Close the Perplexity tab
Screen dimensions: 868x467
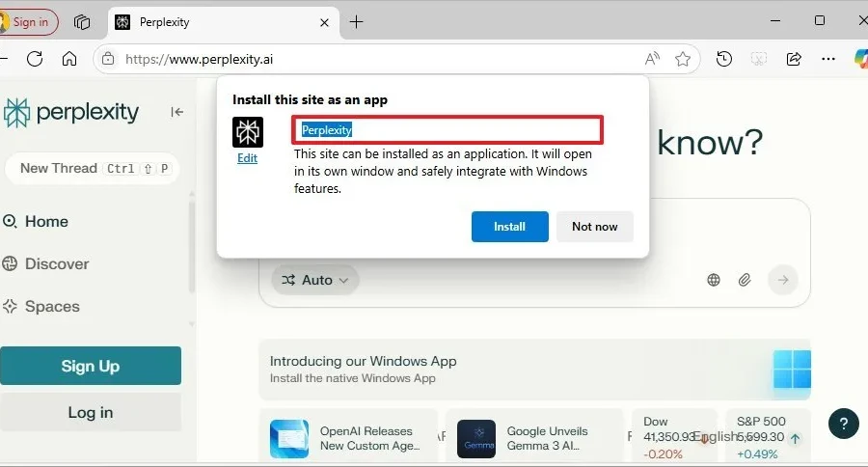click(324, 23)
